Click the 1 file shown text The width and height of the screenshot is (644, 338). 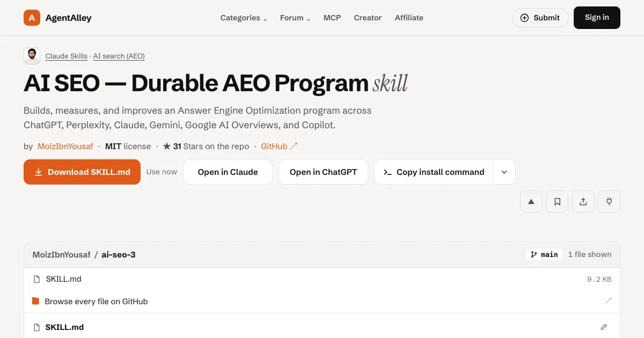[x=590, y=255]
